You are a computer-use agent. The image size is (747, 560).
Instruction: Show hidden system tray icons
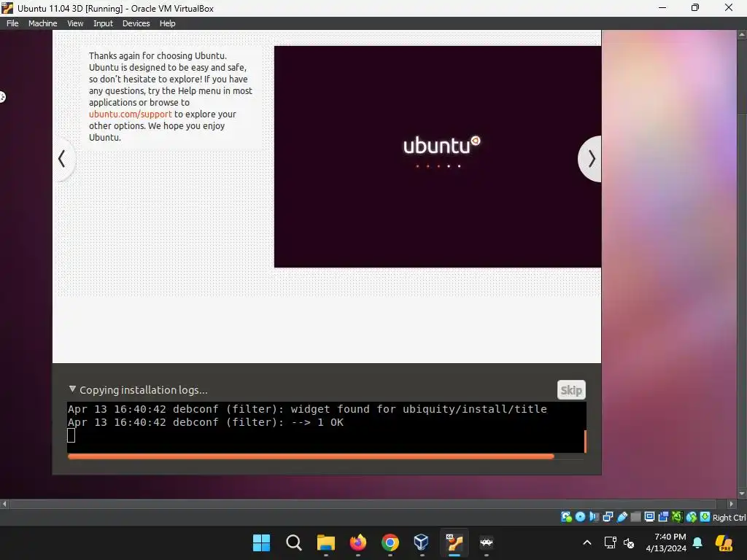coord(587,542)
